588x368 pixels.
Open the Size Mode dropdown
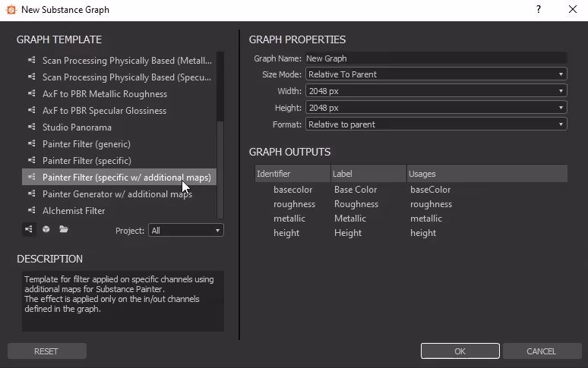436,74
